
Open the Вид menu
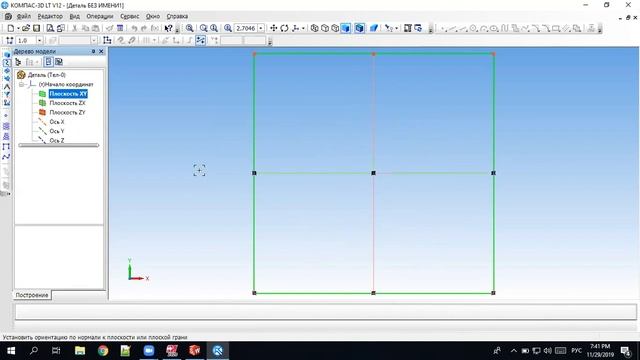(75, 16)
